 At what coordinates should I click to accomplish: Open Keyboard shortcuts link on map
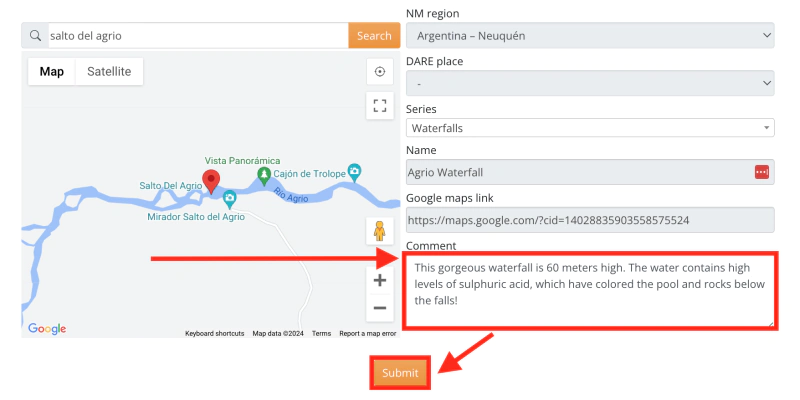click(x=214, y=334)
